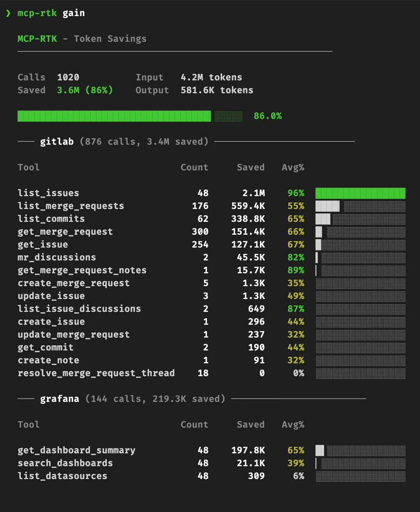Viewport: 420px width, 512px height.
Task: Click the list_issues green savings bar
Action: [x=361, y=193]
